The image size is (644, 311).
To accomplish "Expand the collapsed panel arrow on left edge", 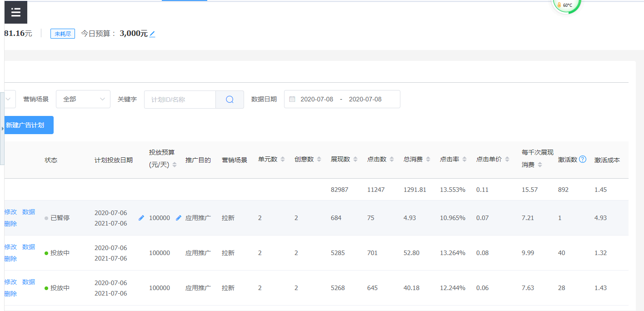I will click(2, 129).
